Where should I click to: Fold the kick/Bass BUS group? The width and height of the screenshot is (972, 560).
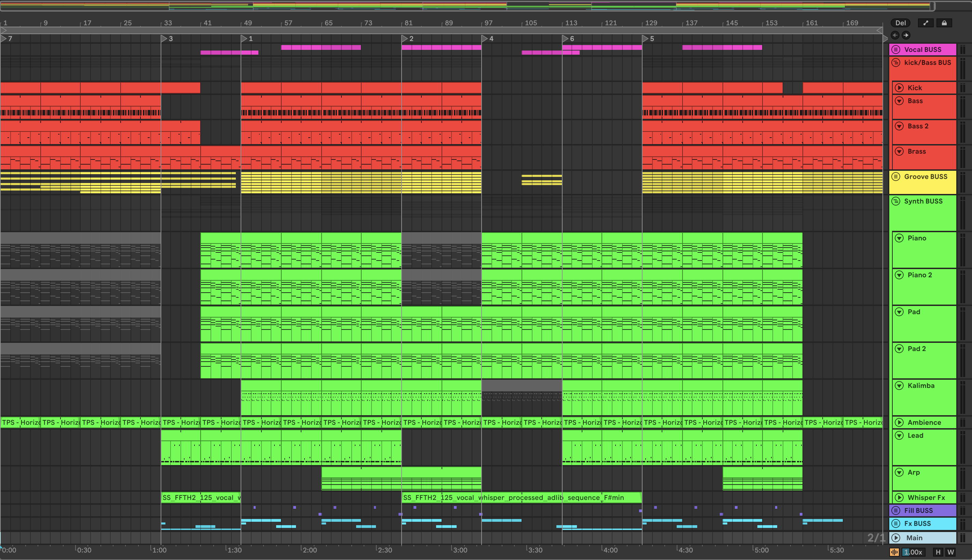(896, 62)
